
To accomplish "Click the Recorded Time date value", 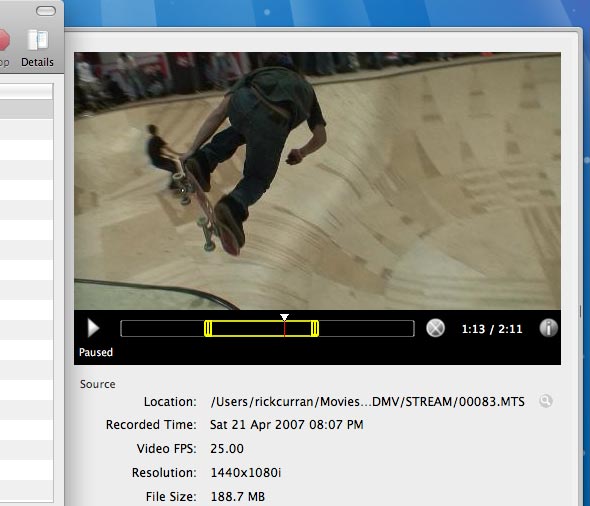I will point(287,425).
